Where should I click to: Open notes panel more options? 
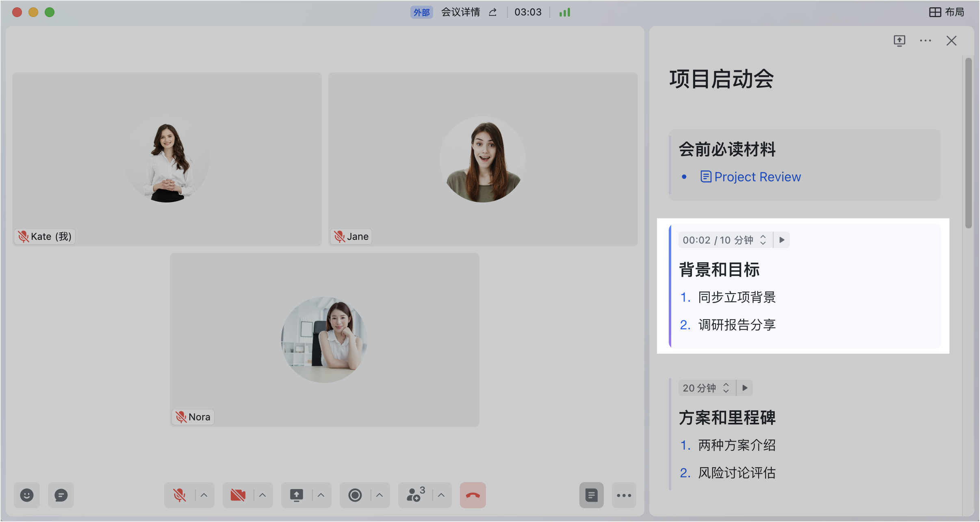pos(926,41)
